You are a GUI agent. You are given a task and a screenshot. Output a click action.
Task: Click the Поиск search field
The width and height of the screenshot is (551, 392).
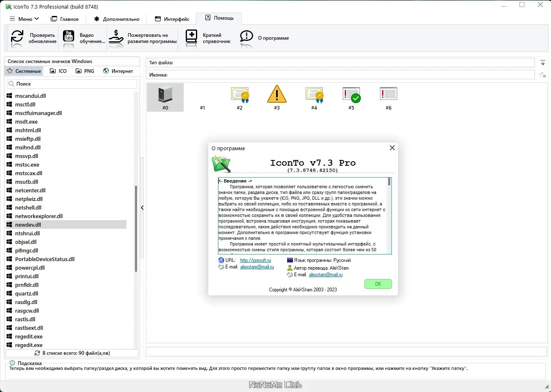coord(72,83)
